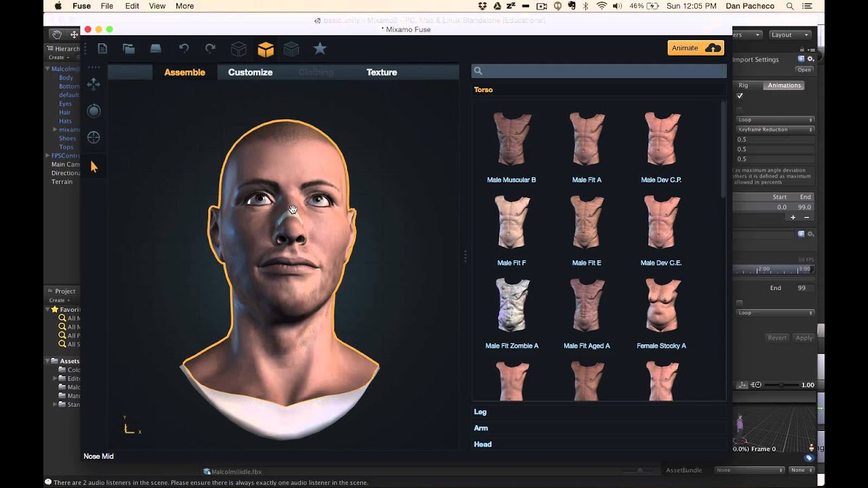Image resolution: width=868 pixels, height=488 pixels.
Task: Toggle the pivot axes icon in preview bar
Action: [x=743, y=385]
